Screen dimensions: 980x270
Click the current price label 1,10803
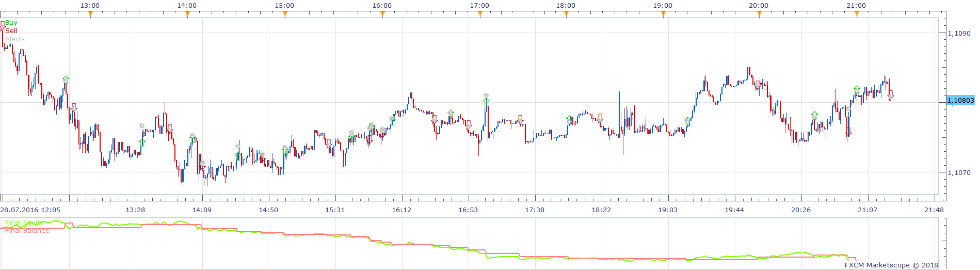pyautogui.click(x=961, y=101)
